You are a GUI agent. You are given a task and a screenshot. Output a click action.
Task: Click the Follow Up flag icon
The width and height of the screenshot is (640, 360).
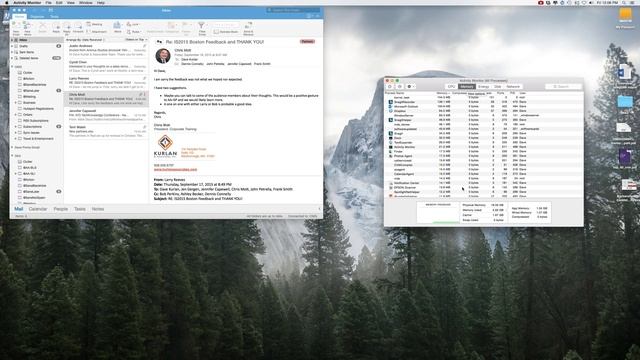click(186, 27)
